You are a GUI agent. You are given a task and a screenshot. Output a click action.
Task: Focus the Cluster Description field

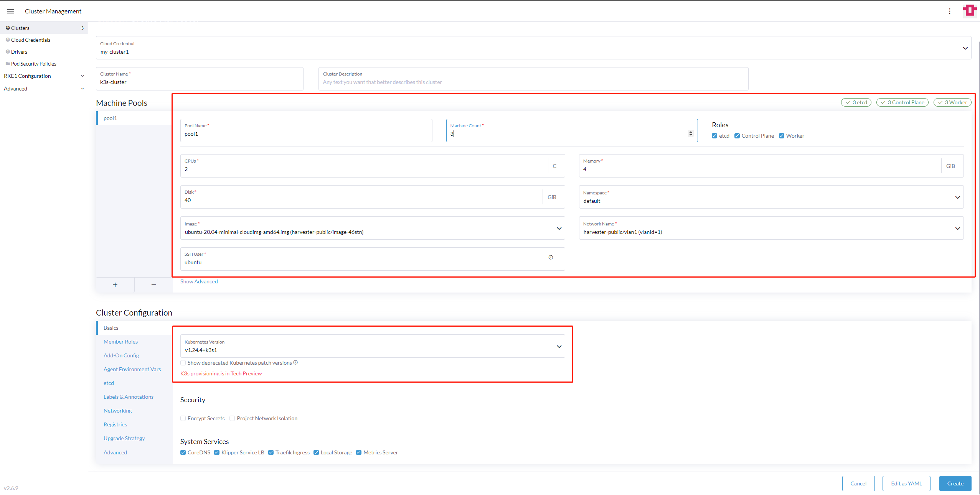pos(533,79)
